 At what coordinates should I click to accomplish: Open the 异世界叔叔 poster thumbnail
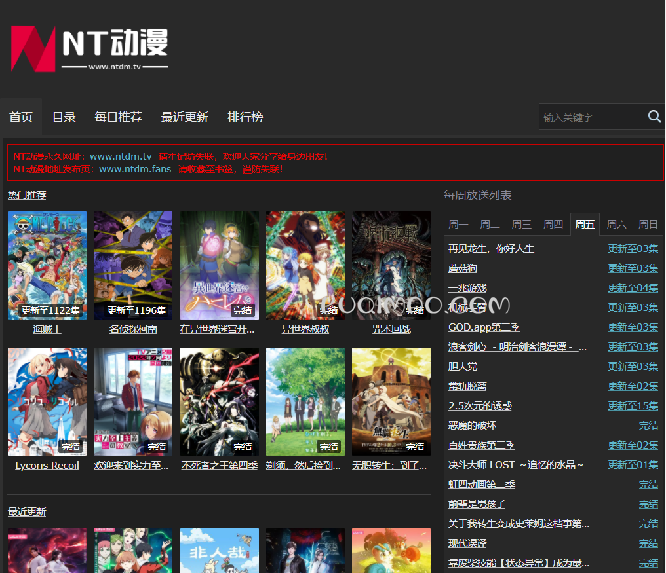tap(305, 265)
